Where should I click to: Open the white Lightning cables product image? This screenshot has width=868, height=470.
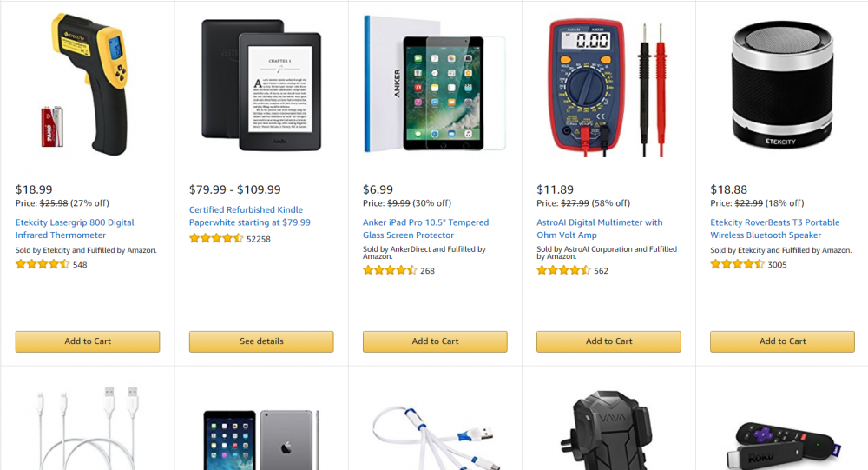88,428
